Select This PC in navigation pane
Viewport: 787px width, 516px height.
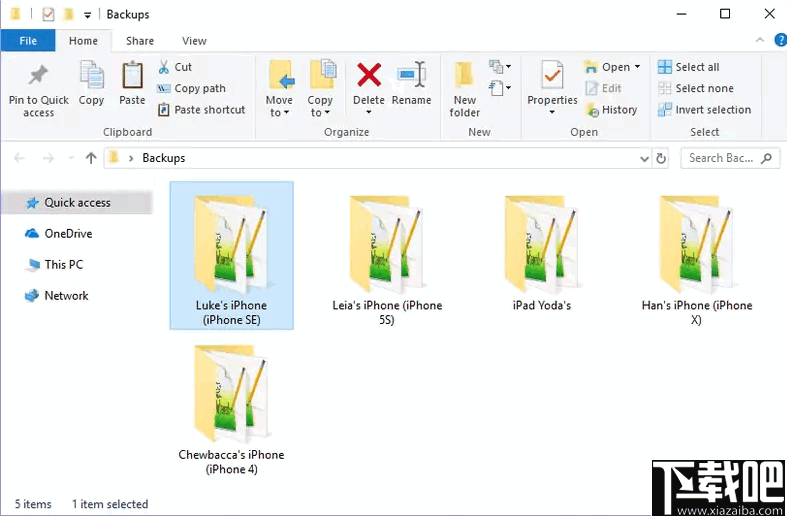pos(54,265)
